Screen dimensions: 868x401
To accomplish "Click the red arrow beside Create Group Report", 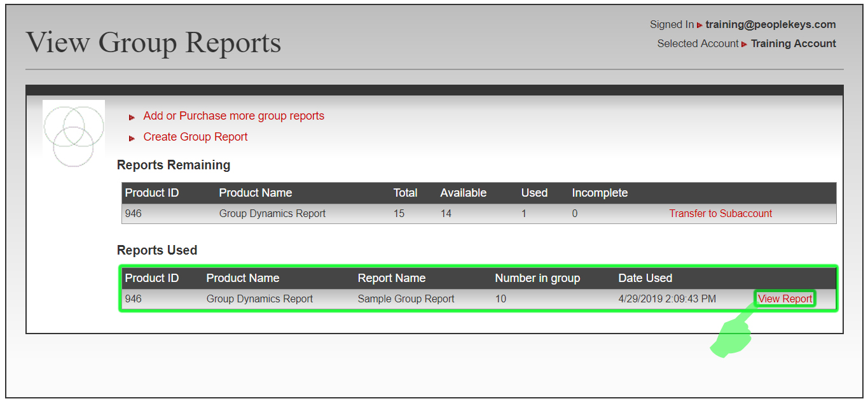I will [x=132, y=137].
